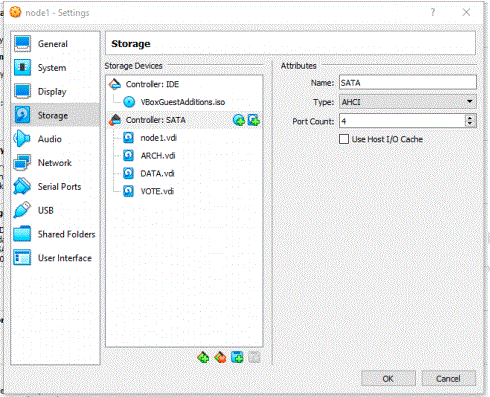
Task: Remove the selected storage controller
Action: coord(220,358)
